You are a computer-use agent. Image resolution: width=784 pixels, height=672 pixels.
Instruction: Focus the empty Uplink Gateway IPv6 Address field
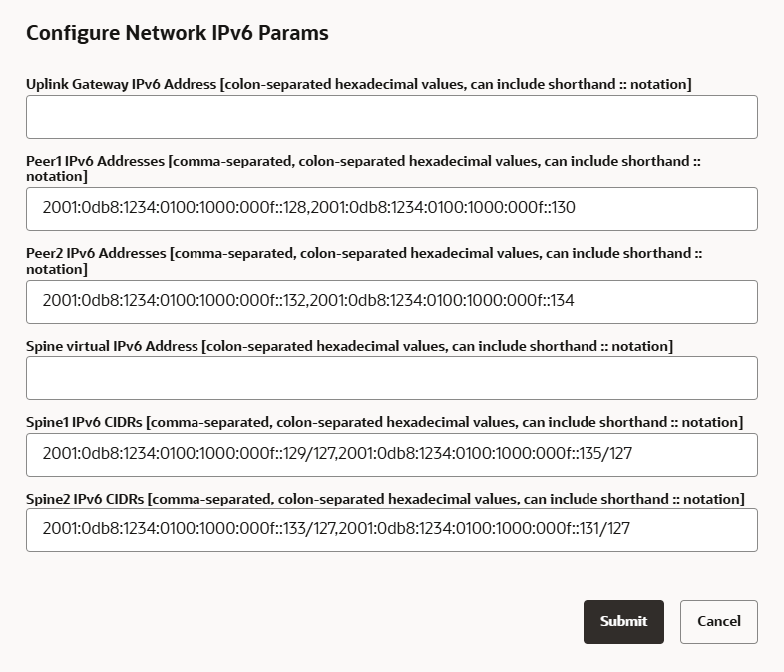391,117
